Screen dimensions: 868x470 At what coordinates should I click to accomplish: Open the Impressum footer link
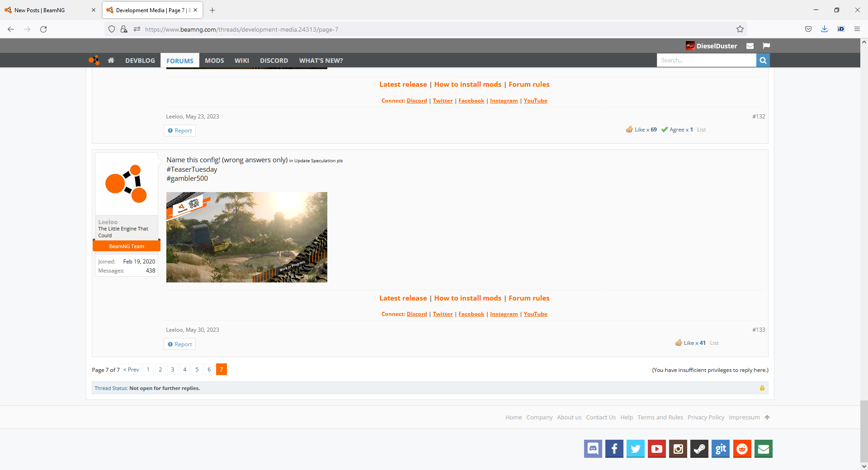tap(744, 417)
